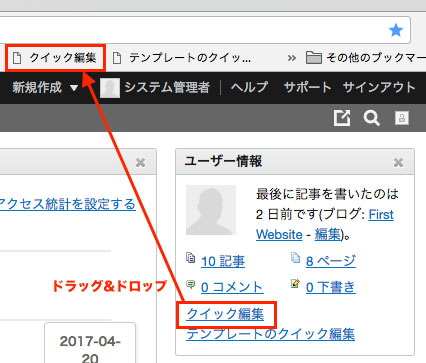Open the 0 下書き link
This screenshot has width=426, height=363.
[331, 287]
